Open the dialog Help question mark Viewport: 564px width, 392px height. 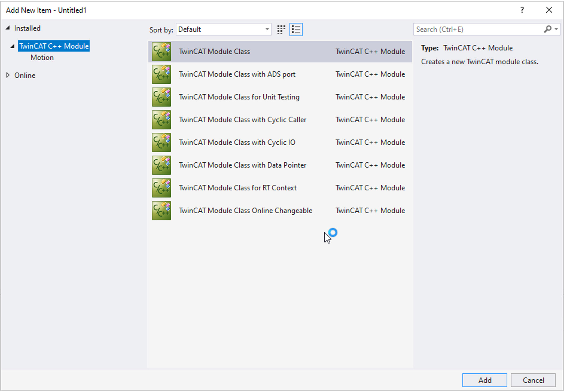522,10
